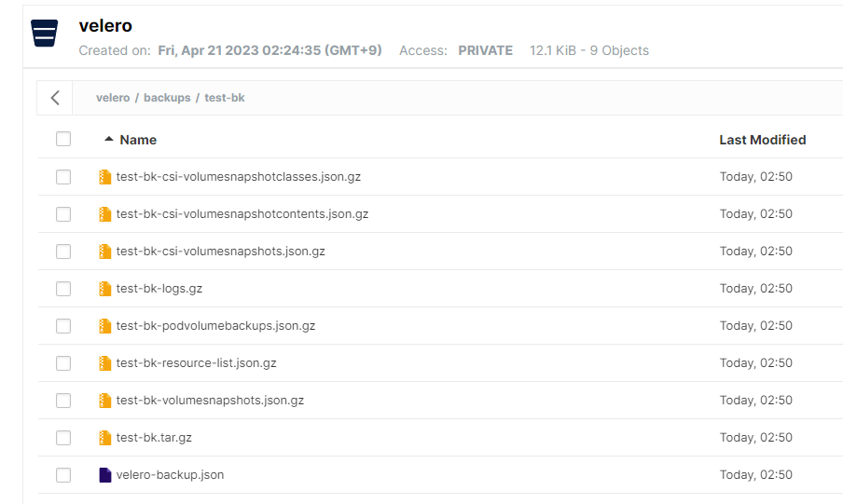Viewport: 843px width, 504px height.
Task: Open file test-bk.tar.gz
Action: pyautogui.click(x=154, y=437)
